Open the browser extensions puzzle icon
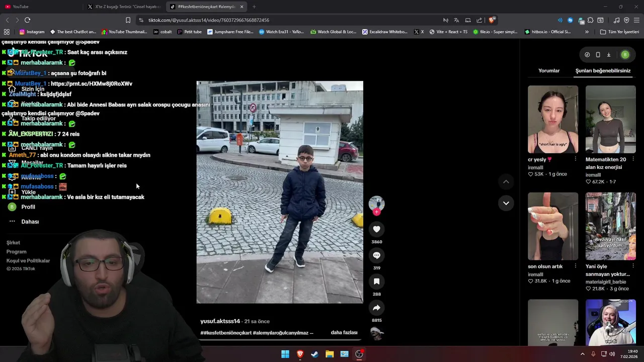Image resolution: width=644 pixels, height=362 pixels. click(x=590, y=20)
